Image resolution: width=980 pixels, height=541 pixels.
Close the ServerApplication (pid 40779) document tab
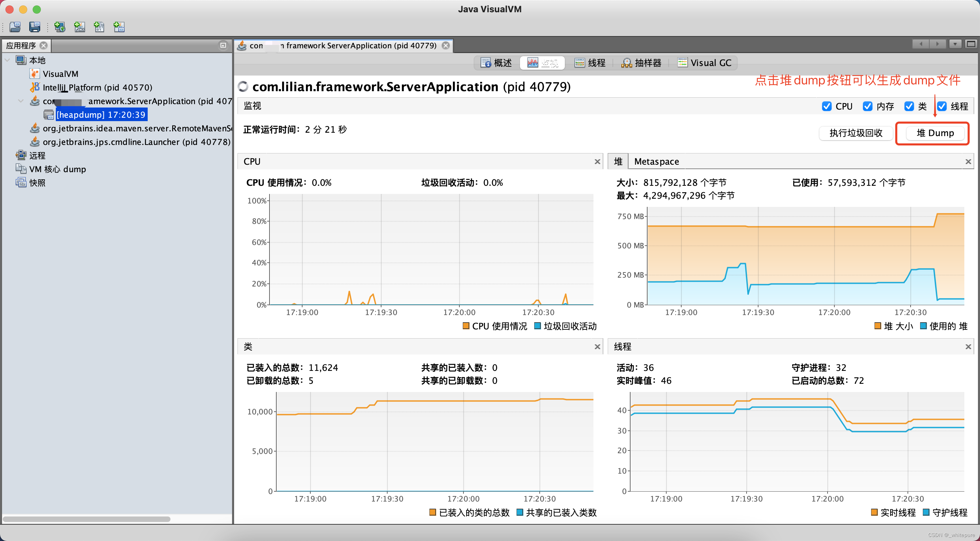click(446, 46)
